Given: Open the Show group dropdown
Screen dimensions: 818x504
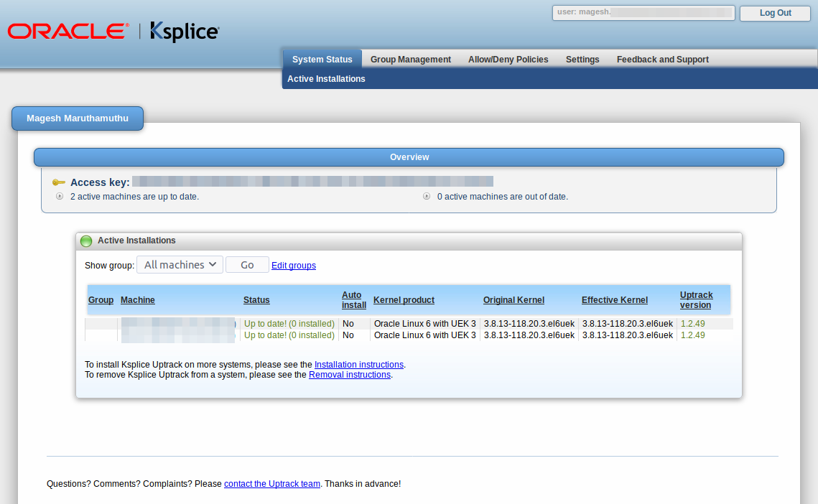Looking at the screenshot, I should point(180,264).
